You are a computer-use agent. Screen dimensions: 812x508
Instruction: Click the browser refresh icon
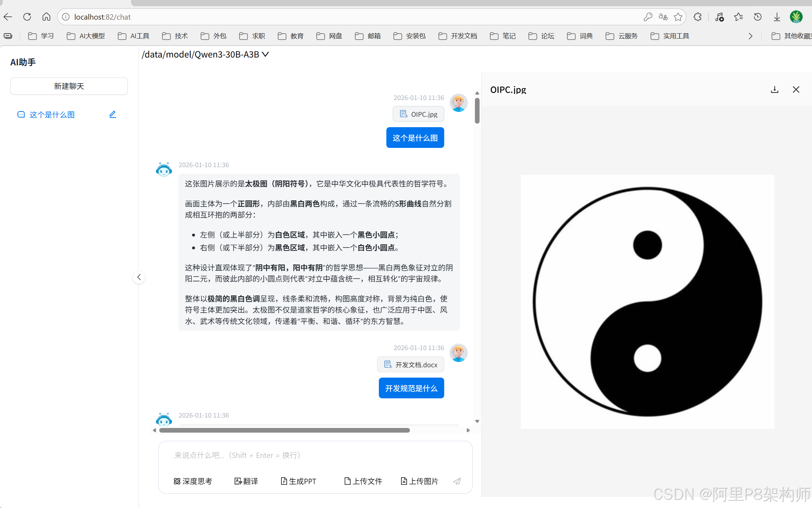pyautogui.click(x=27, y=17)
